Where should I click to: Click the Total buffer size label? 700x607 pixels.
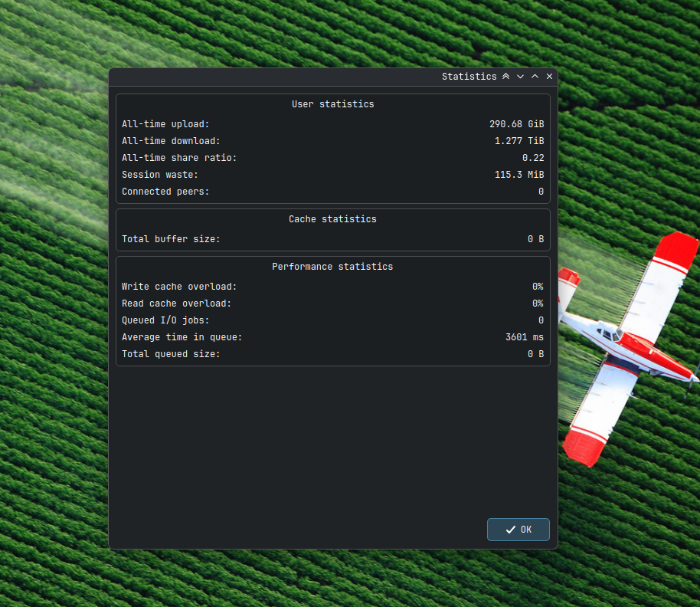171,239
